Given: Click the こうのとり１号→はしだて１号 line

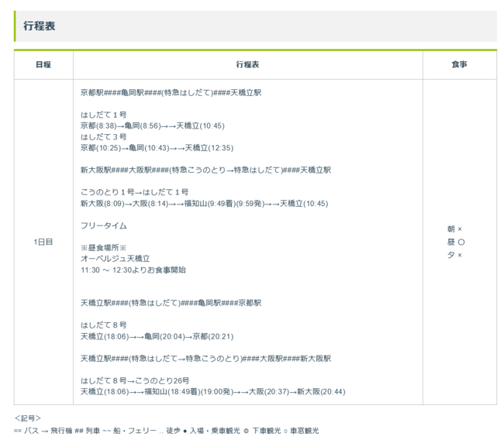Looking at the screenshot, I should click(x=134, y=192).
